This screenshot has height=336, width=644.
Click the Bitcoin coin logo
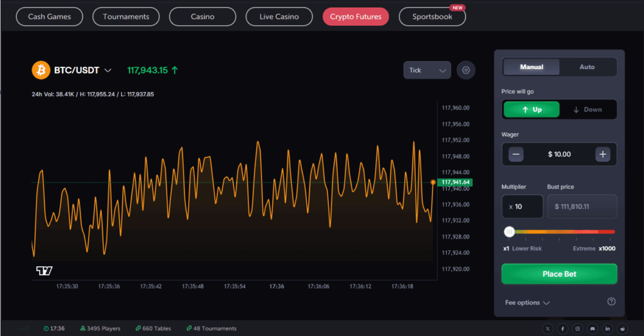click(x=41, y=70)
